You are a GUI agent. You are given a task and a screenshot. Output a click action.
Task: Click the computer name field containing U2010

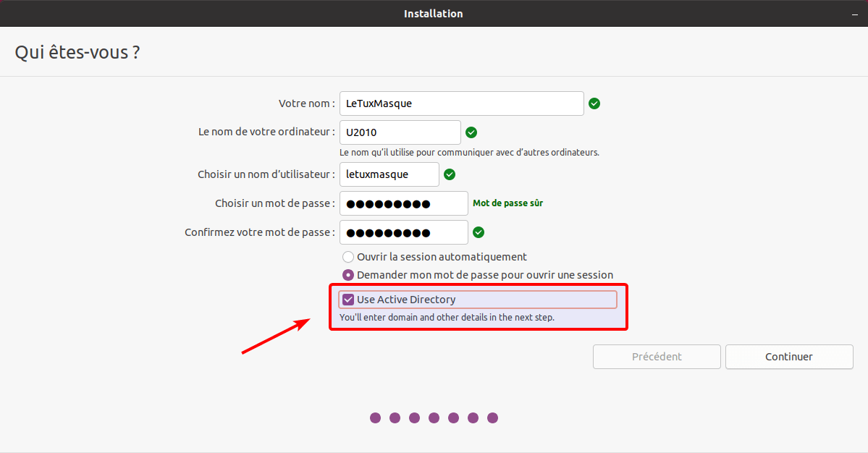400,132
